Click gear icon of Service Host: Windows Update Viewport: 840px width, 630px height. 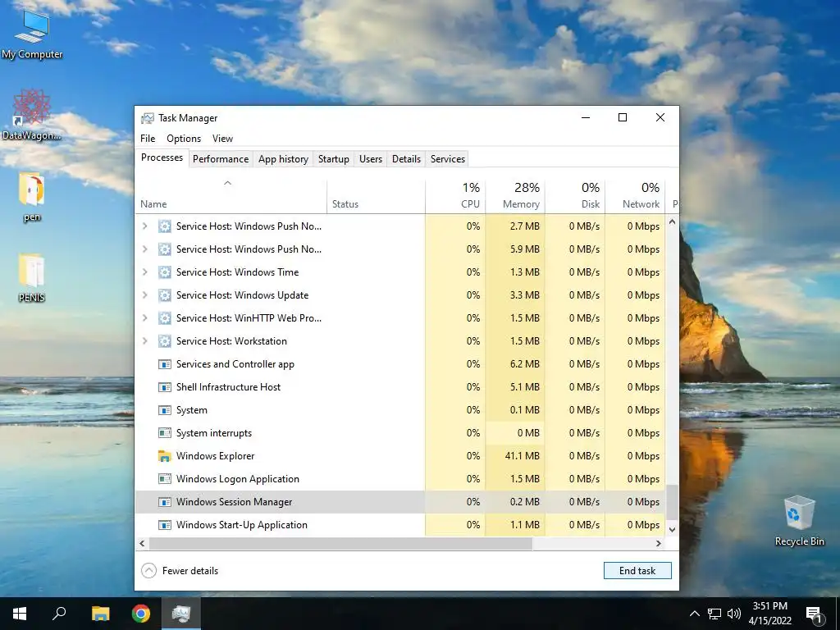(x=164, y=295)
